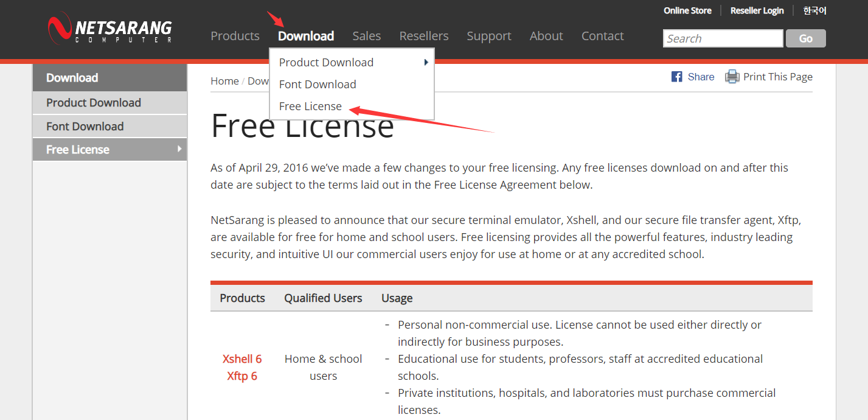Click the Qualified Users column header
Screen dimensions: 868x420
coord(323,298)
